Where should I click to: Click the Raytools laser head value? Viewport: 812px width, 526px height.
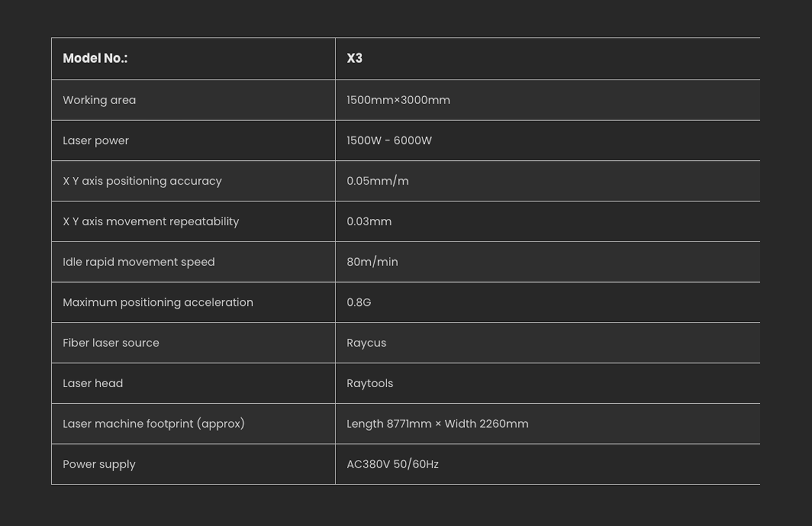[370, 383]
